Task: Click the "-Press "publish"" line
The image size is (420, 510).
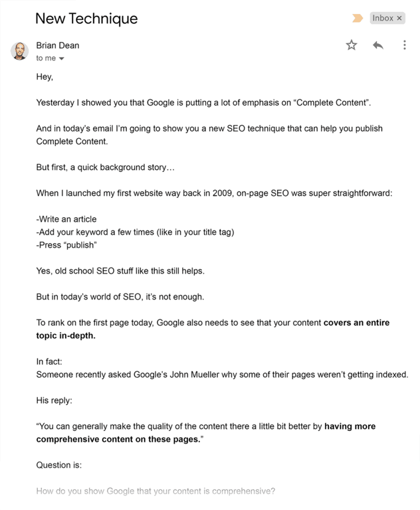Action: coord(66,245)
